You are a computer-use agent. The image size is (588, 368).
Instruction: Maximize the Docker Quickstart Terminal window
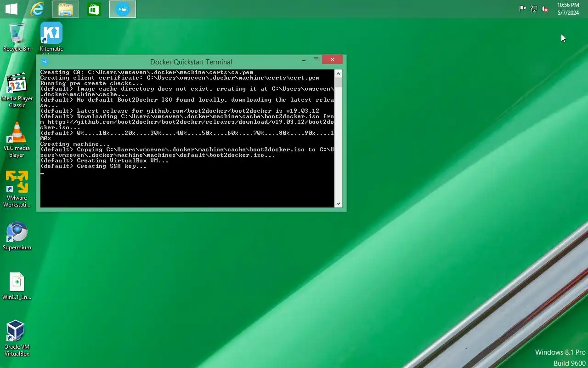(316, 60)
